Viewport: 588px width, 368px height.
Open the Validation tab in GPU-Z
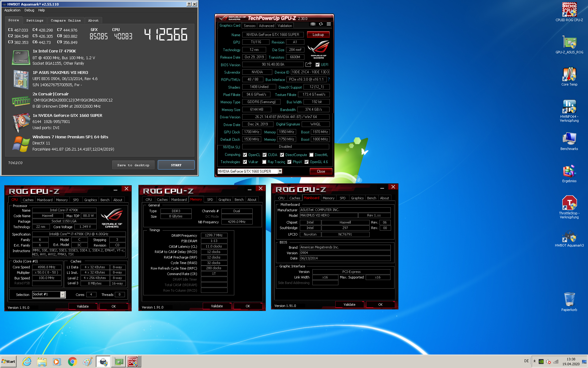point(285,26)
